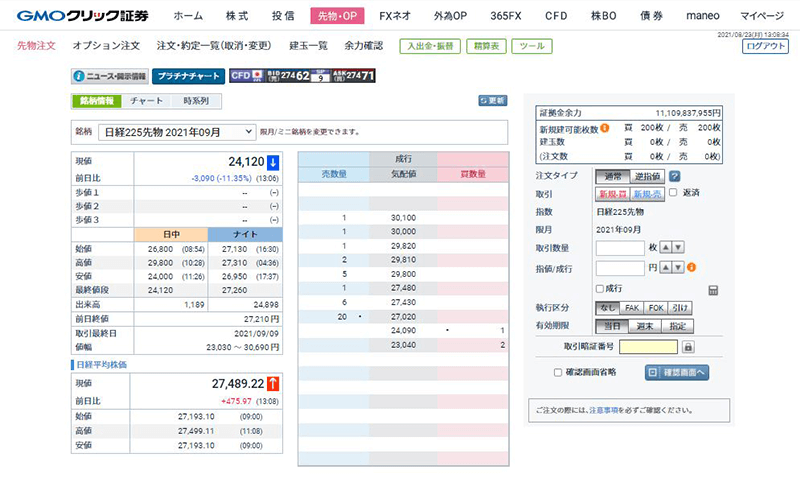Click the ログアウト button

coord(765,46)
